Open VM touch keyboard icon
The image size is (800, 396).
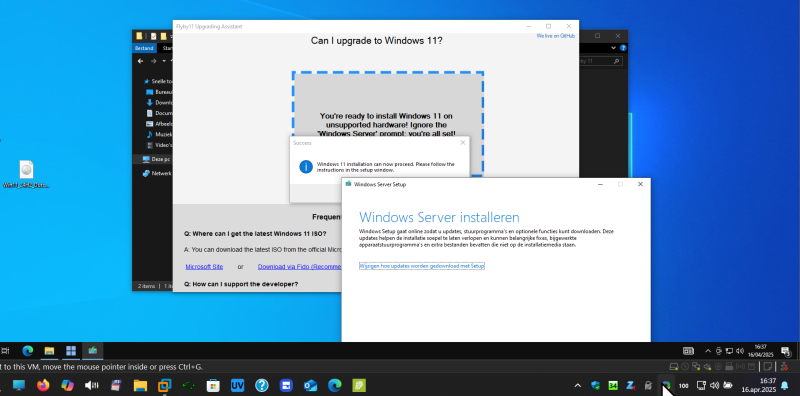[x=688, y=351]
